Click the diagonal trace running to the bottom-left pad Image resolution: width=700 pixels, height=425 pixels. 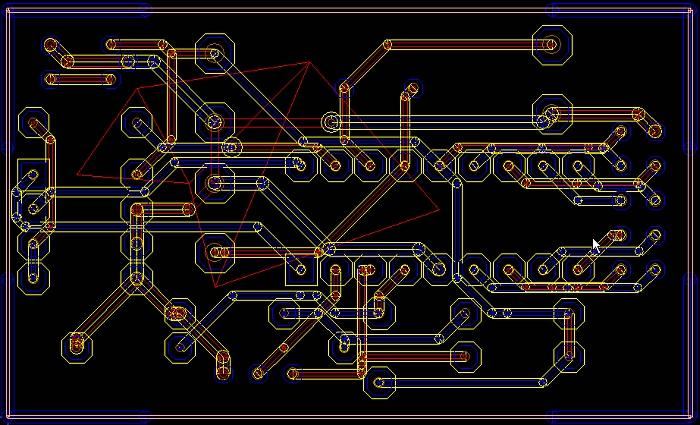pyautogui.click(x=105, y=313)
